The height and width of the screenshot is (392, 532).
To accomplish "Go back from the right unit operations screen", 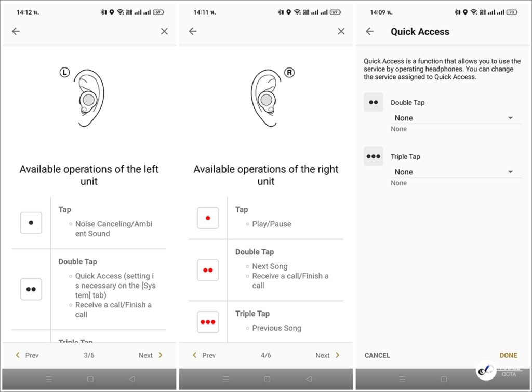I will pyautogui.click(x=193, y=31).
